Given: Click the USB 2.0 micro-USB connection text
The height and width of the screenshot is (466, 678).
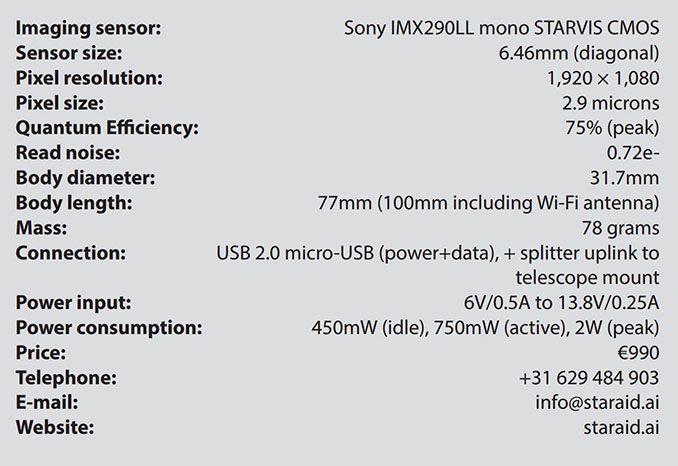Looking at the screenshot, I should 438,265.
